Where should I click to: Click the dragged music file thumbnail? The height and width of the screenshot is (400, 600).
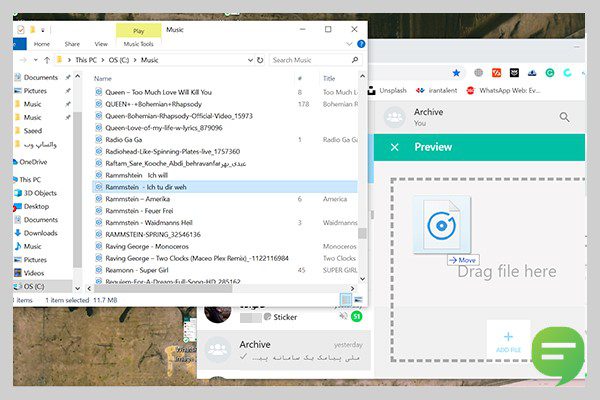coord(442,225)
